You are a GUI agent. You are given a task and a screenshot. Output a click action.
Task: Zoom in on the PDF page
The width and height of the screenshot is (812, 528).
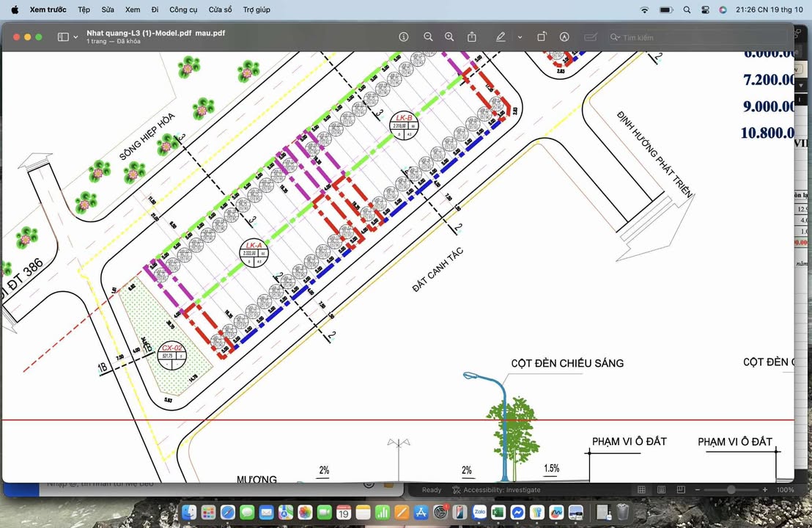point(449,37)
